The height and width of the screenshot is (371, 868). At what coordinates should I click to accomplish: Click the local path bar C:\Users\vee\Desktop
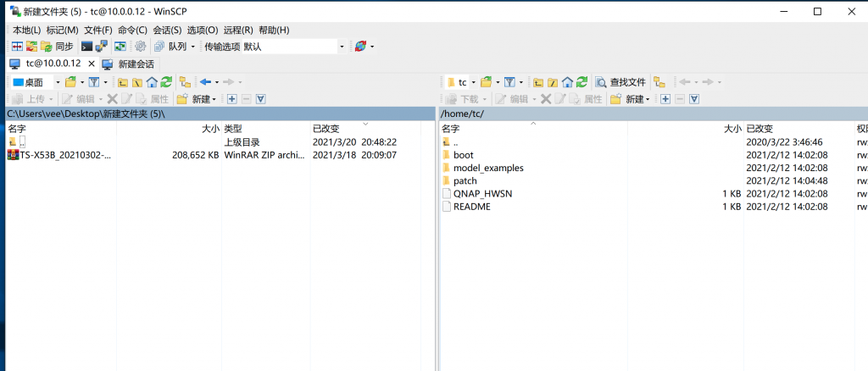coord(220,114)
